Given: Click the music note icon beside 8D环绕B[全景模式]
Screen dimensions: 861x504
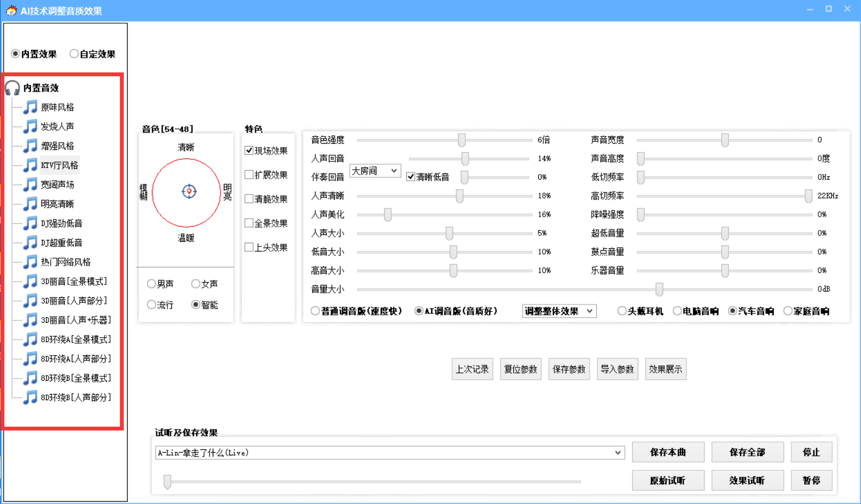Looking at the screenshot, I should click(x=30, y=378).
